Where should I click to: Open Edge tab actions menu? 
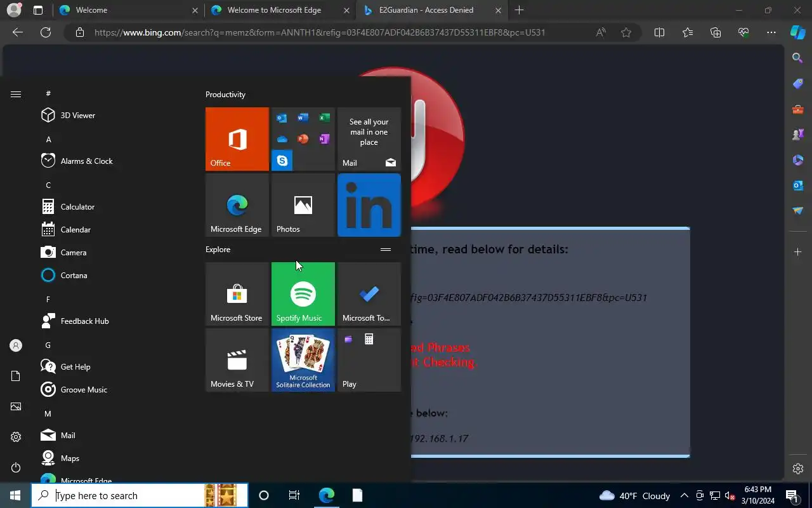tap(38, 10)
